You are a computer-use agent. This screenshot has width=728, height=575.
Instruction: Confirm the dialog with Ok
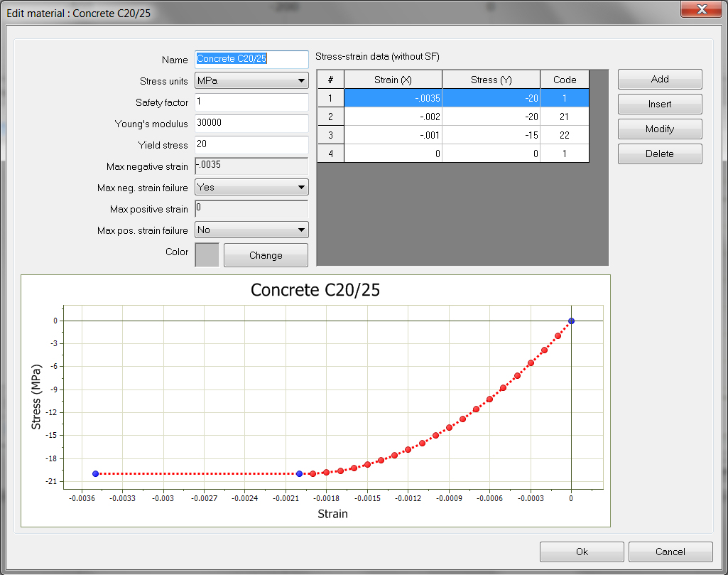(x=582, y=552)
